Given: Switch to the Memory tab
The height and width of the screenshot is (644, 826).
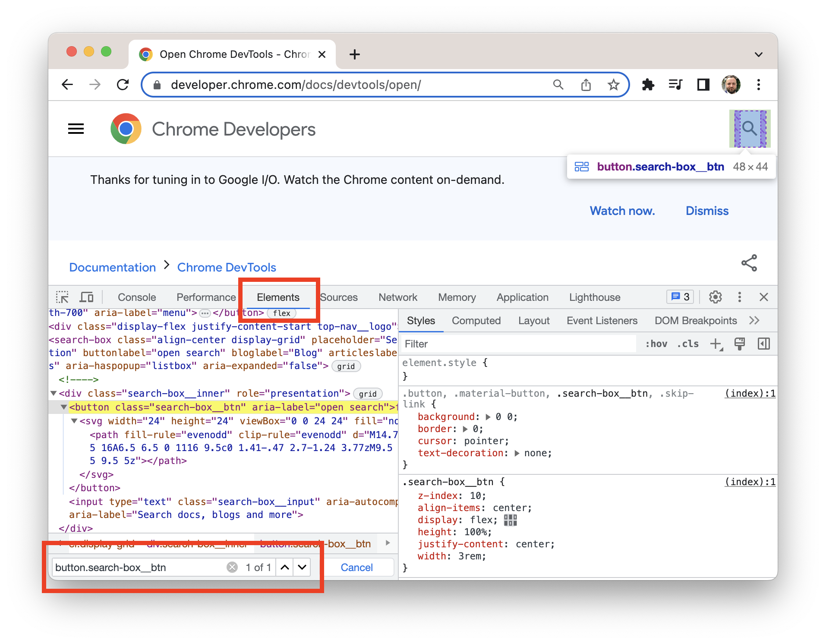Looking at the screenshot, I should (x=457, y=297).
